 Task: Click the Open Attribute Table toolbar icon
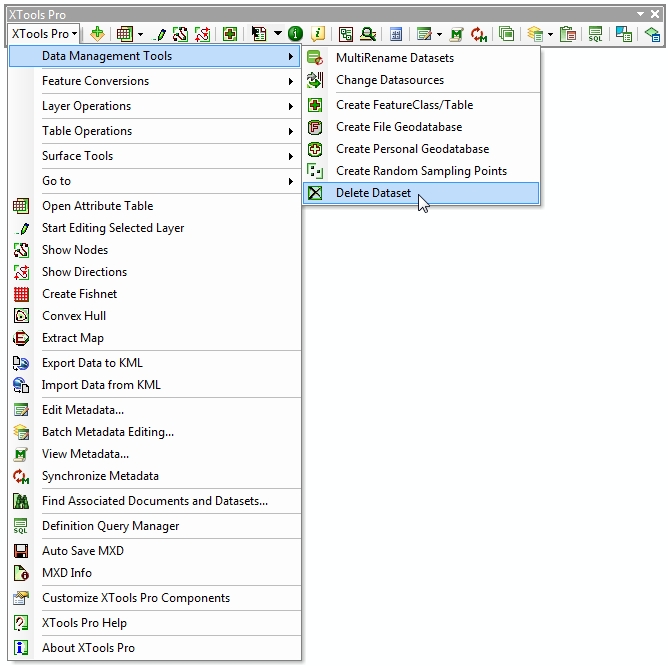125,34
